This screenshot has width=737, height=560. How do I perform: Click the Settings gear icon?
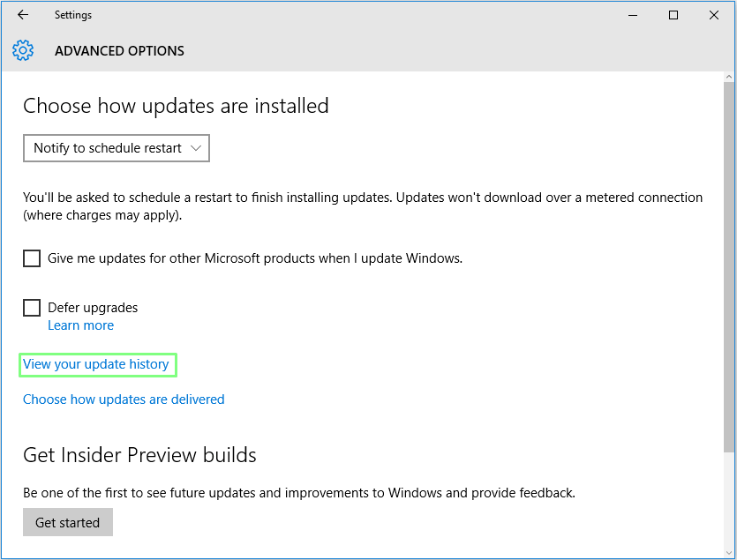pos(23,50)
